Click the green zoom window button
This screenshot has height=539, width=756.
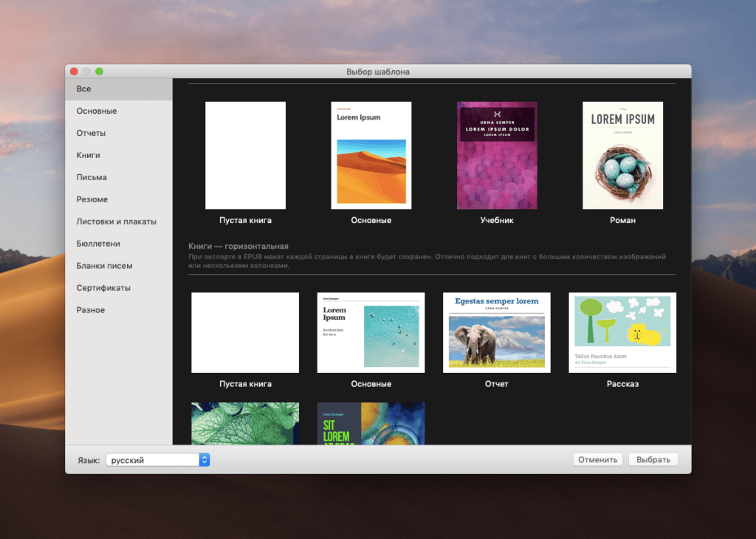(x=99, y=72)
